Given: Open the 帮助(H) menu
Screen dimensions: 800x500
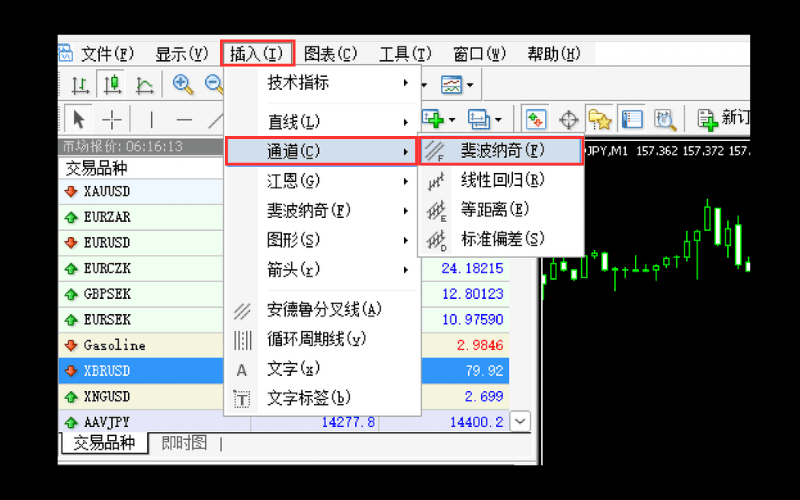Looking at the screenshot, I should [x=554, y=54].
